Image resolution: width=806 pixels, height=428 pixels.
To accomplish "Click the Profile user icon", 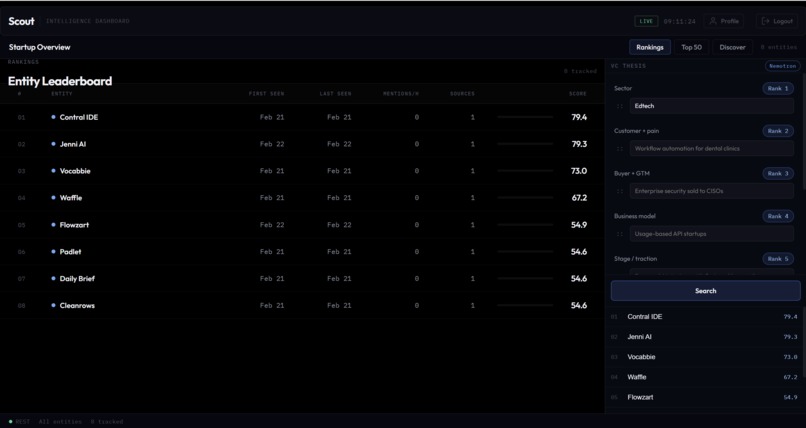I will pos(713,21).
